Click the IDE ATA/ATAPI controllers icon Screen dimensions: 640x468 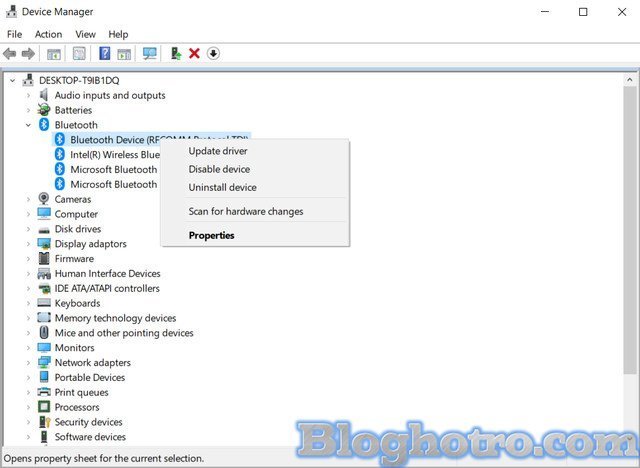[x=44, y=288]
